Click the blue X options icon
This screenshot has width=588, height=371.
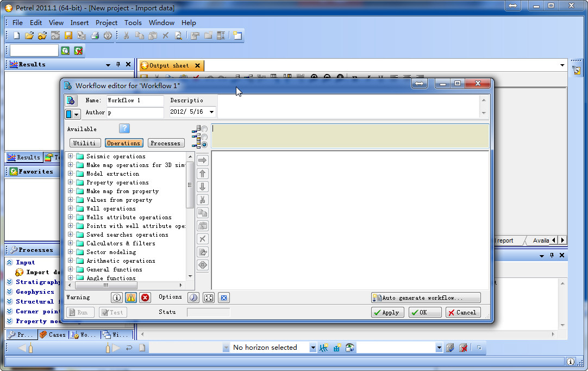[x=224, y=298]
